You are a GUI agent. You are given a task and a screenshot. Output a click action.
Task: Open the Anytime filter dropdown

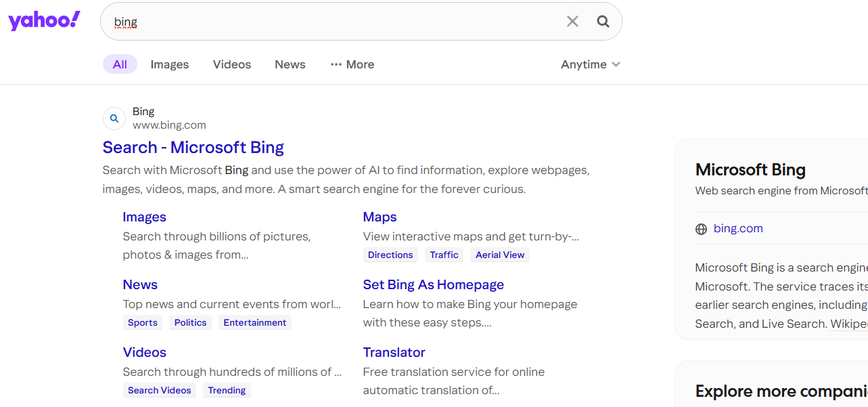[591, 64]
